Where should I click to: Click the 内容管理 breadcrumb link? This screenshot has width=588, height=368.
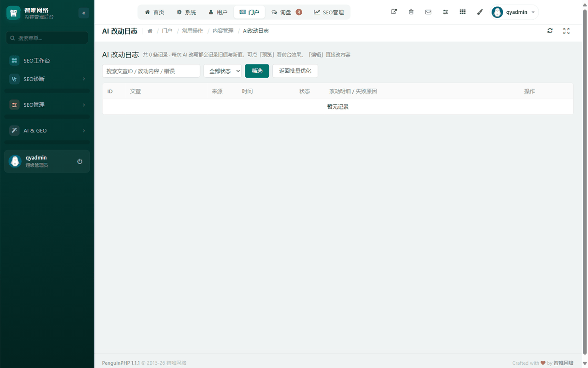point(223,31)
